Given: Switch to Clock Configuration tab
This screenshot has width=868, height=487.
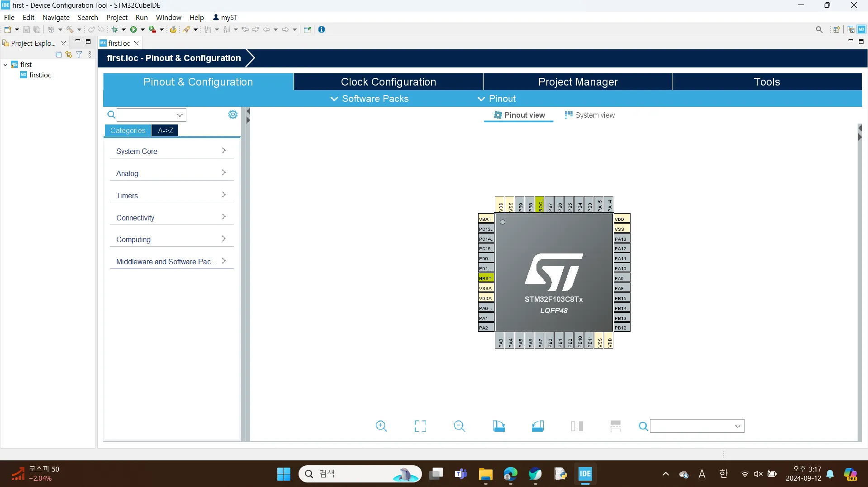Looking at the screenshot, I should coord(389,82).
